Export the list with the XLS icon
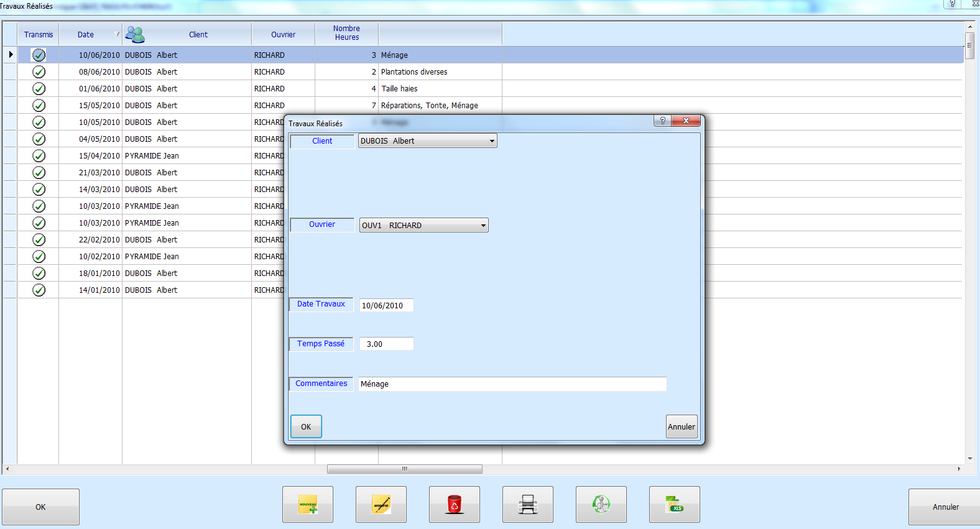This screenshot has width=980, height=529. (675, 505)
